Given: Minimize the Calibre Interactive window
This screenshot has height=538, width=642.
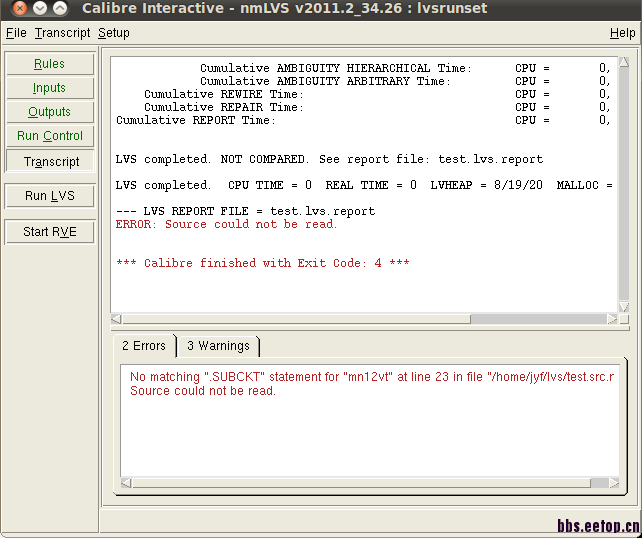Looking at the screenshot, I should 40,8.
